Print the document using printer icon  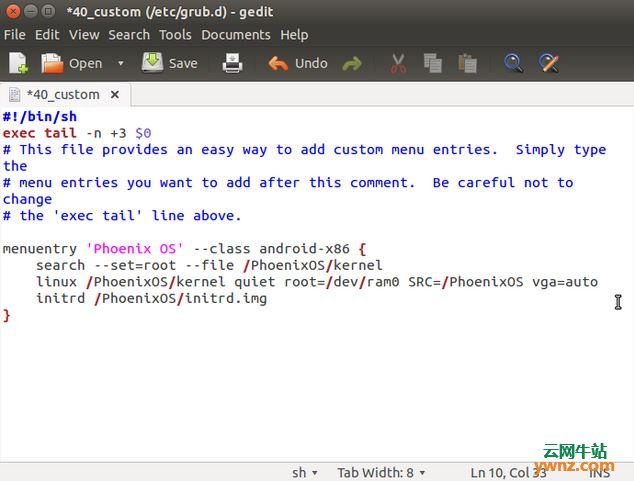tap(232, 63)
